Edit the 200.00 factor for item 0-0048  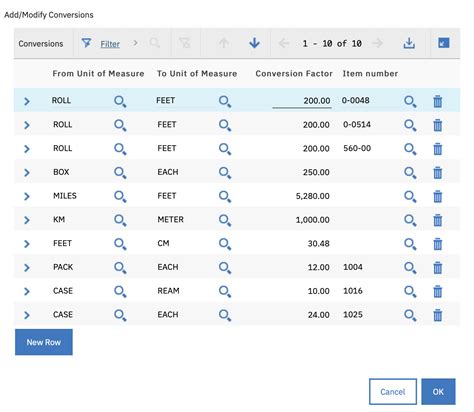[x=302, y=101]
